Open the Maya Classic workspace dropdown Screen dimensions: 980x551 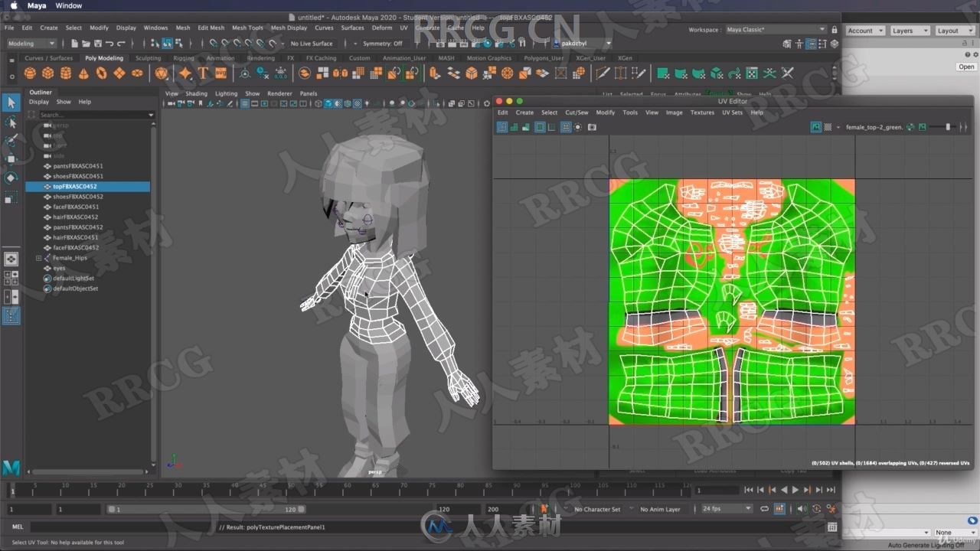tap(776, 30)
